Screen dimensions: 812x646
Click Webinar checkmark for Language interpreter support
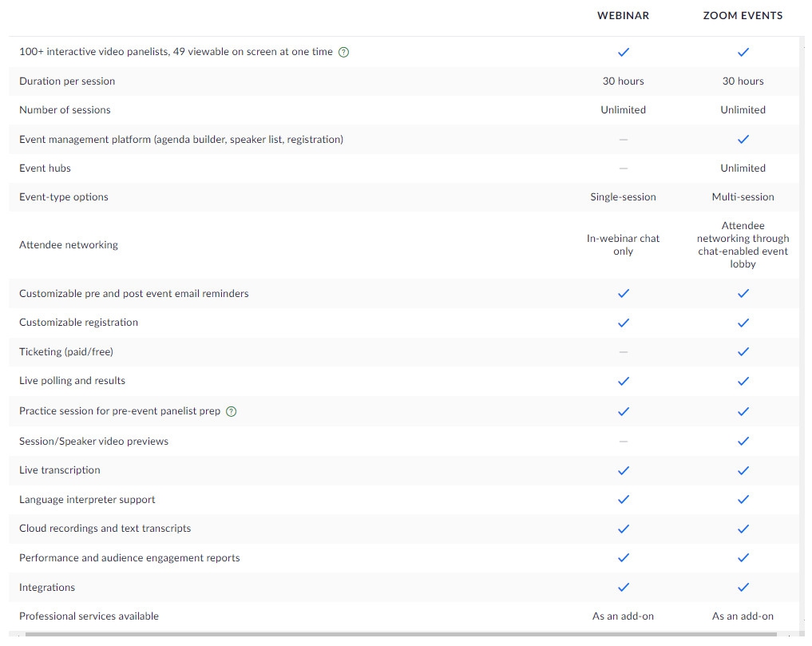[x=624, y=499]
